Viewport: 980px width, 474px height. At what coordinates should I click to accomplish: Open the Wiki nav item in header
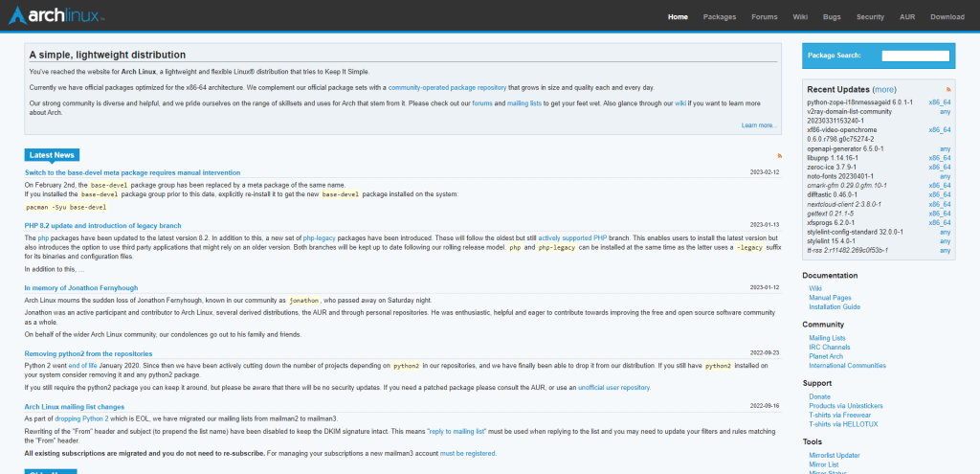[x=800, y=17]
